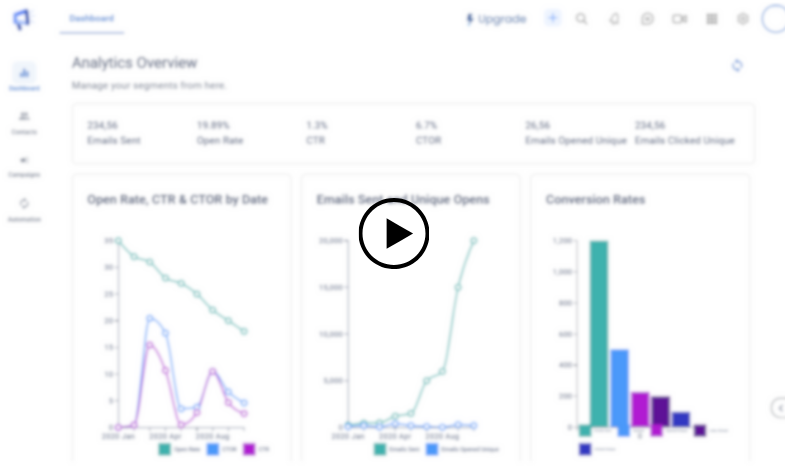
Task: Toggle the blue Emails Opened Unique legend
Action: coord(432,449)
